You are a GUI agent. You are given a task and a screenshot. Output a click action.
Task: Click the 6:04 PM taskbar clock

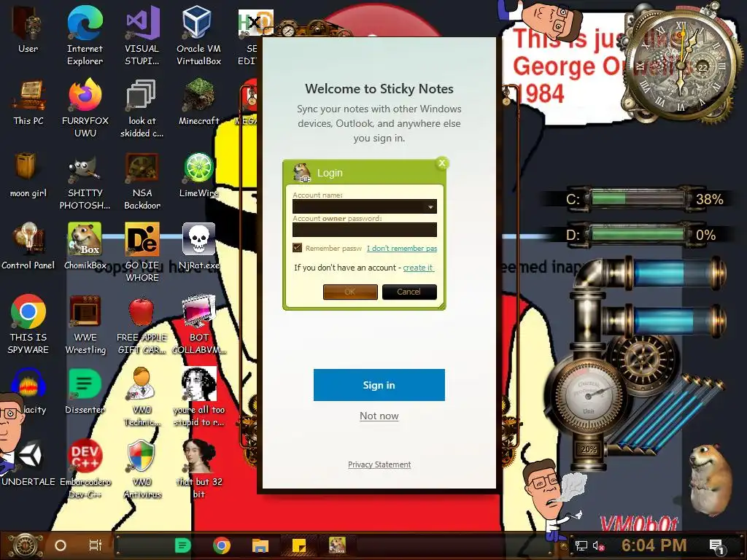(654, 545)
